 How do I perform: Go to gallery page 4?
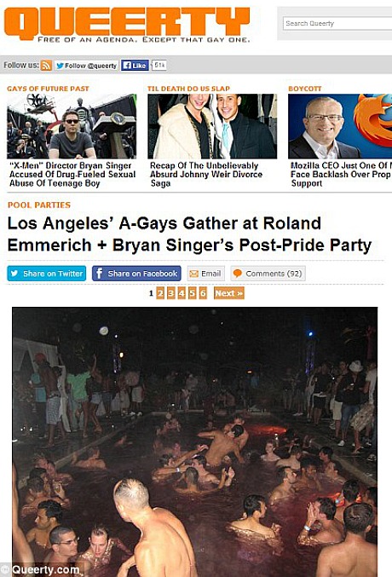tap(182, 293)
